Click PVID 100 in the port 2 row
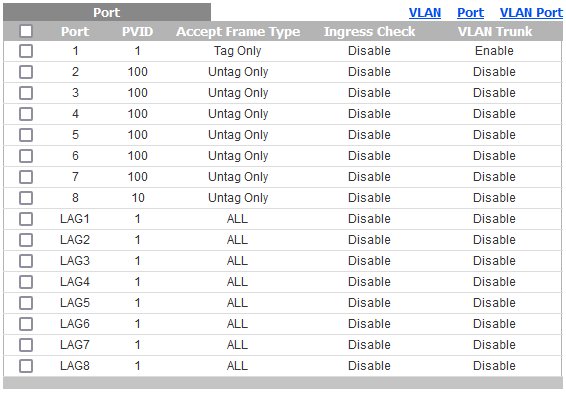This screenshot has width=566, height=393. 138,72
